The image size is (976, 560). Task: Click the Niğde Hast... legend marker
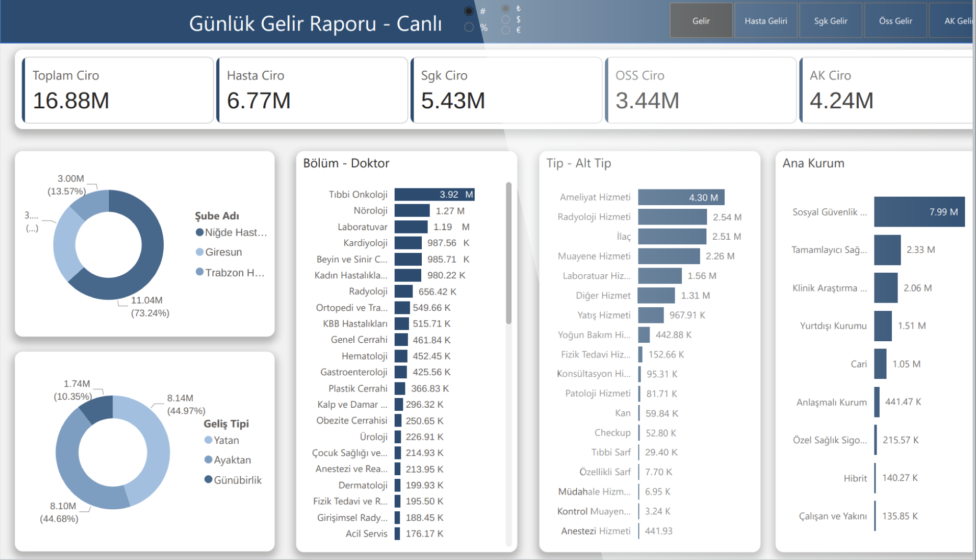tap(199, 232)
